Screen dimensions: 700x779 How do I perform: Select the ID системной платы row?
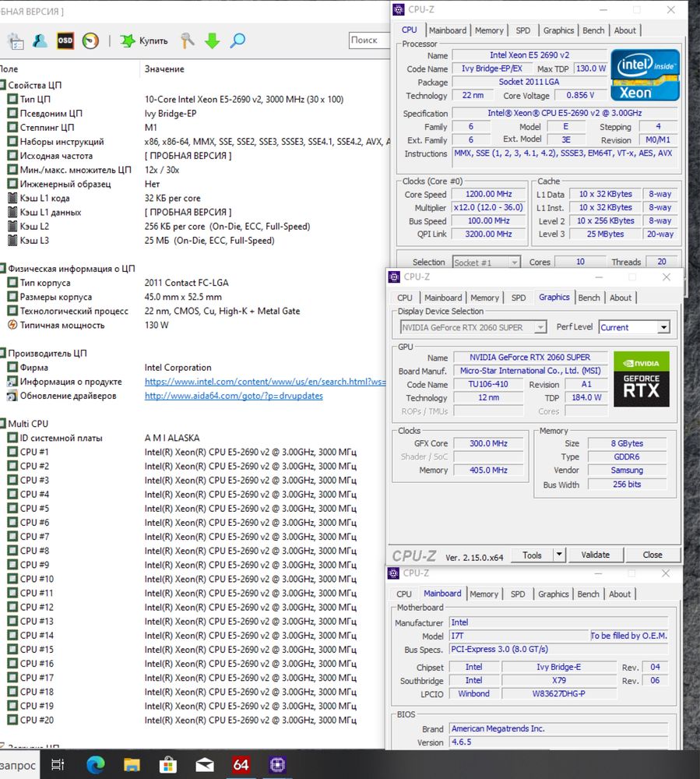coord(195,438)
